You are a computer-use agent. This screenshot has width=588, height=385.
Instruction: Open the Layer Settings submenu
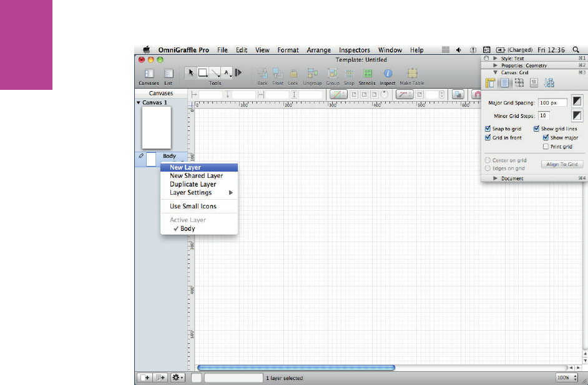(x=199, y=193)
